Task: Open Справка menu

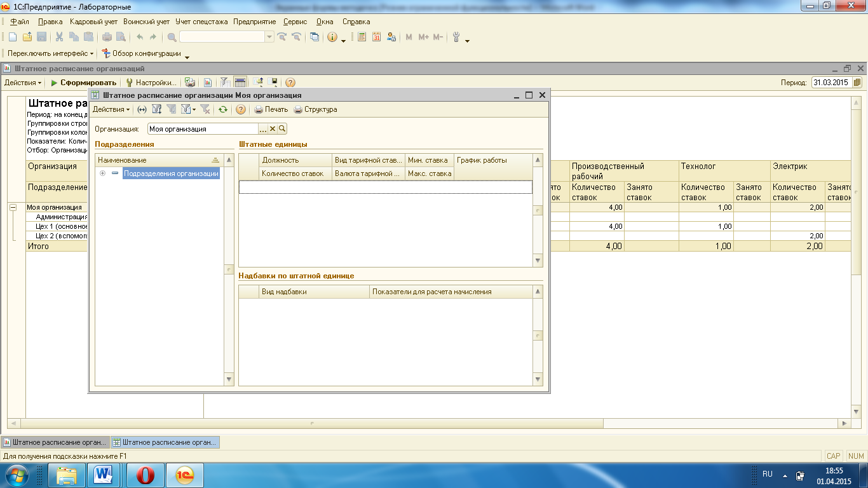Action: [356, 22]
